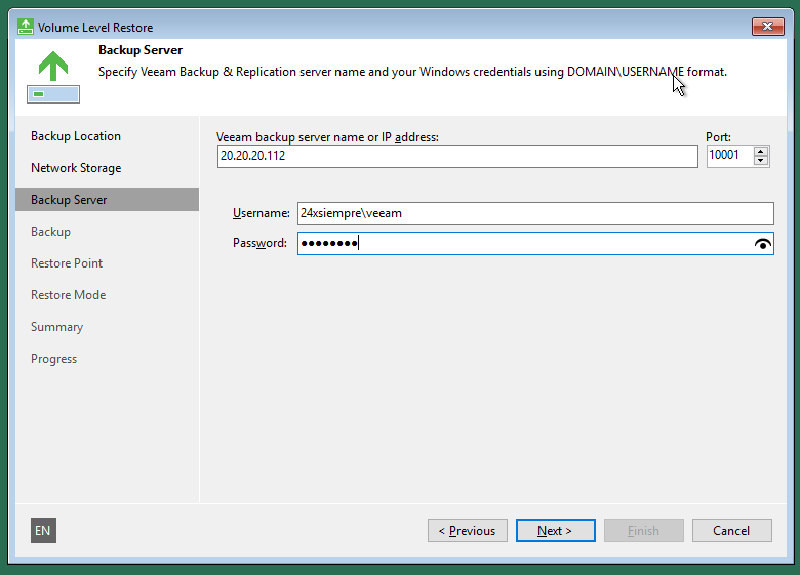
Task: Decrease the port number with down arrow
Action: point(761,160)
